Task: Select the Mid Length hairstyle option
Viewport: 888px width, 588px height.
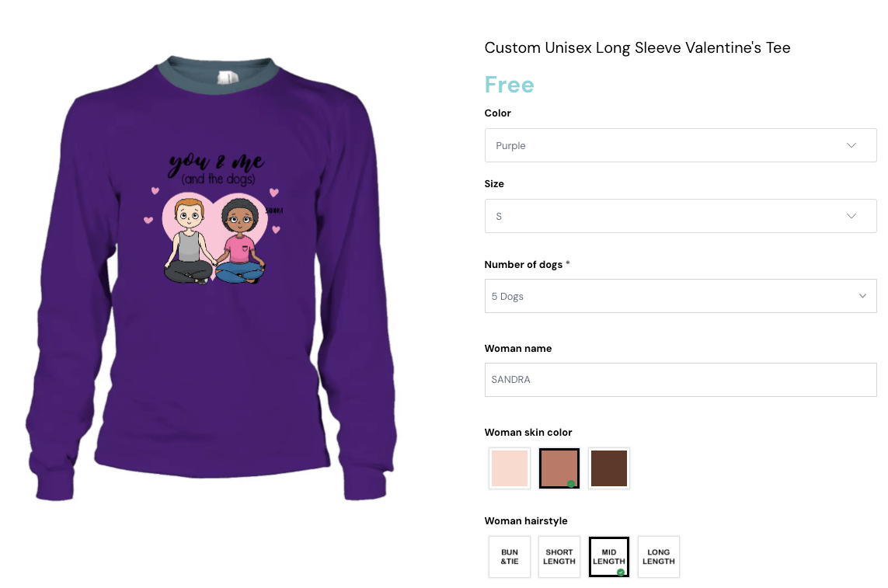Action: click(609, 557)
